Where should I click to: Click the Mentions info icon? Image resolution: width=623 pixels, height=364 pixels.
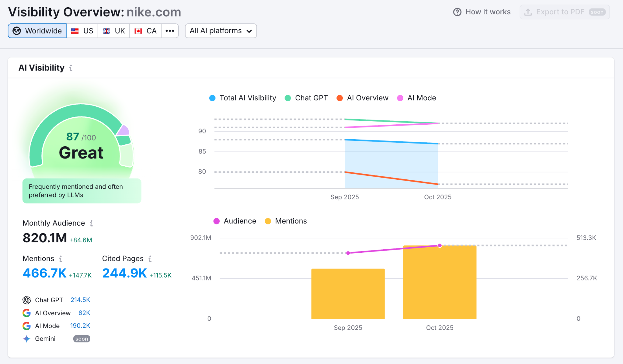61,259
